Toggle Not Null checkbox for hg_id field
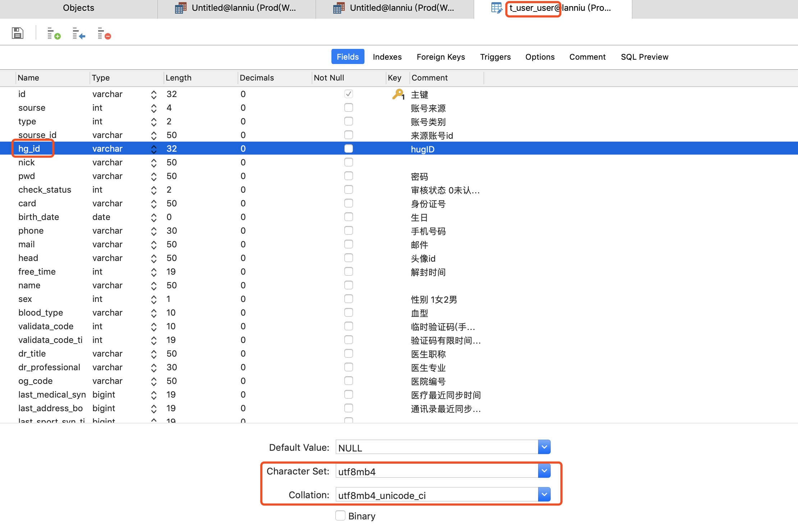Screen dimensions: 798x532 [x=348, y=148]
